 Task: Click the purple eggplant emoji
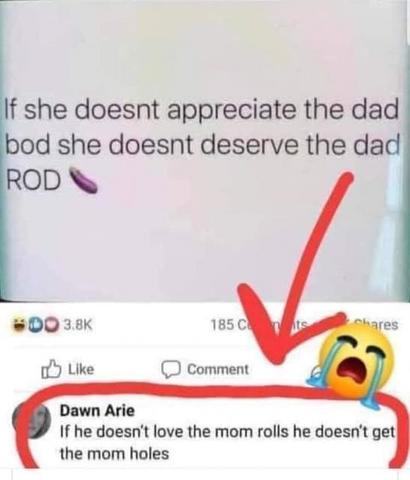pyautogui.click(x=83, y=181)
